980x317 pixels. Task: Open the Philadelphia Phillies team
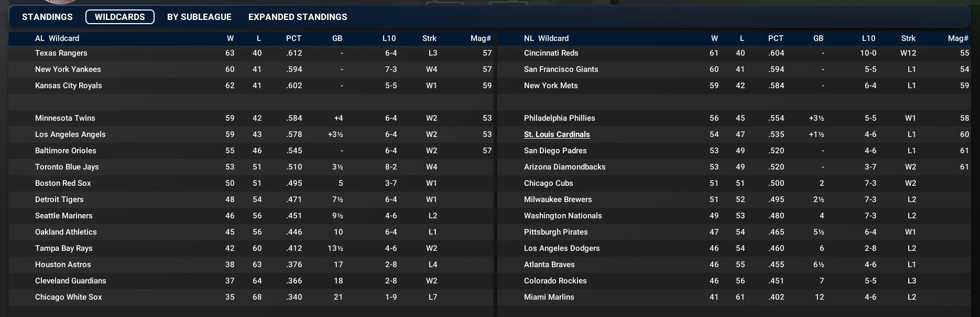(x=559, y=118)
